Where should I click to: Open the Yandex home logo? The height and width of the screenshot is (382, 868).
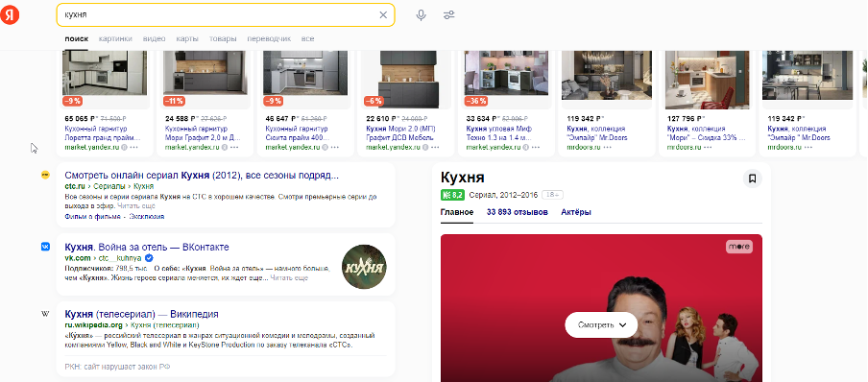tap(10, 15)
